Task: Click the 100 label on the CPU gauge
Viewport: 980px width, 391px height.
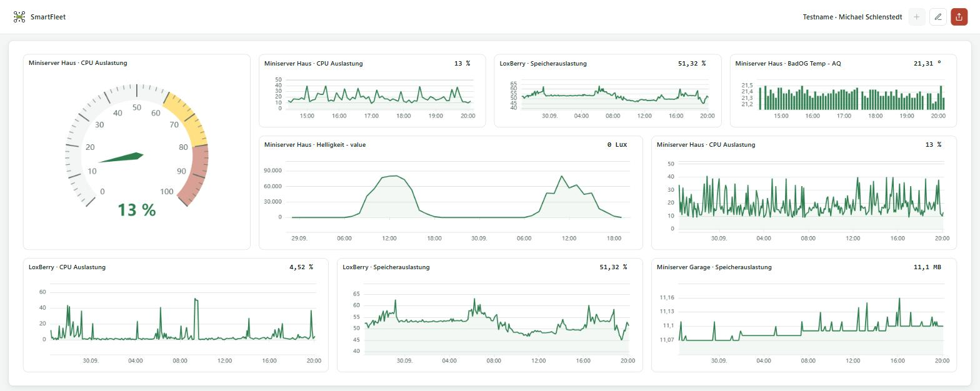Action: [x=167, y=191]
